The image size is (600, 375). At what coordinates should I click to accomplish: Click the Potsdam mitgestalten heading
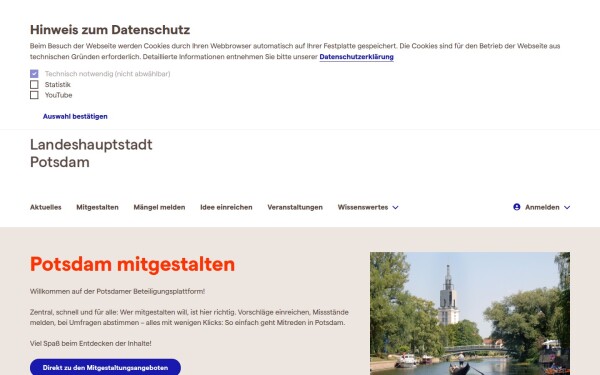click(132, 264)
